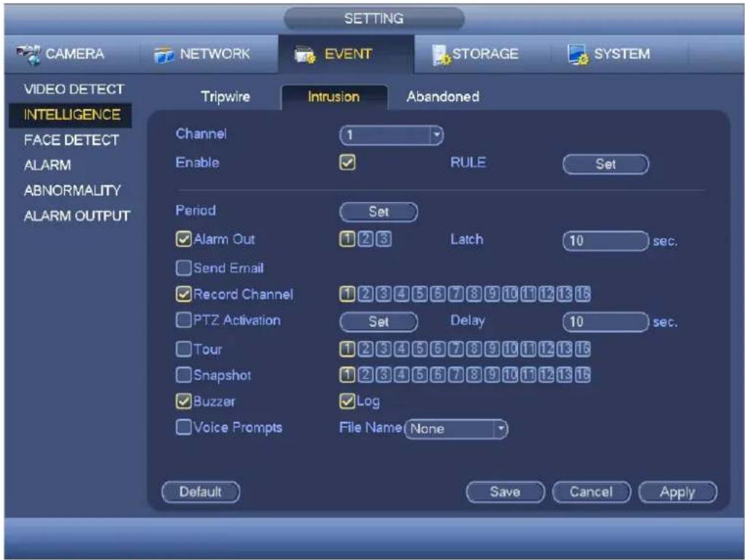Toggle the Enable checkbox
This screenshot has height=560, width=745.
[x=347, y=162]
